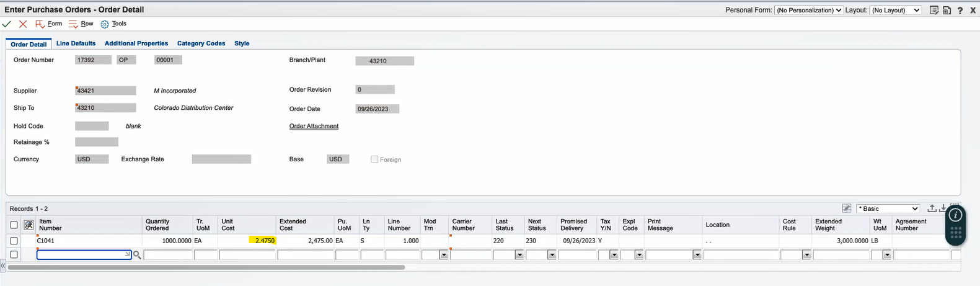Screen dimensions: 980x286
Task: Click the item number cell C1041
Action: click(89, 241)
